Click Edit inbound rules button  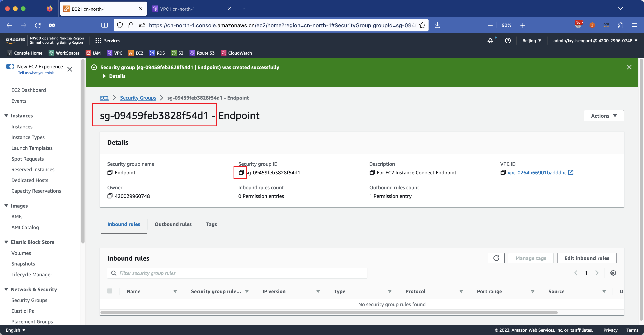click(x=587, y=258)
